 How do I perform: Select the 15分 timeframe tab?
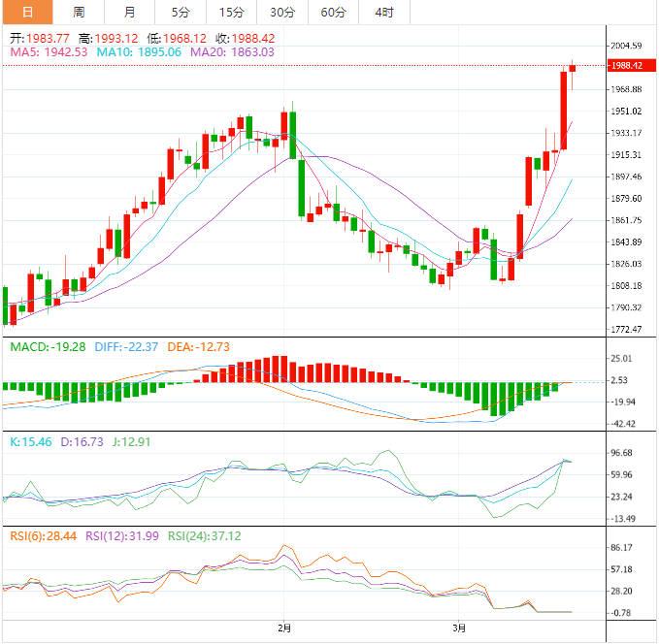coord(231,13)
